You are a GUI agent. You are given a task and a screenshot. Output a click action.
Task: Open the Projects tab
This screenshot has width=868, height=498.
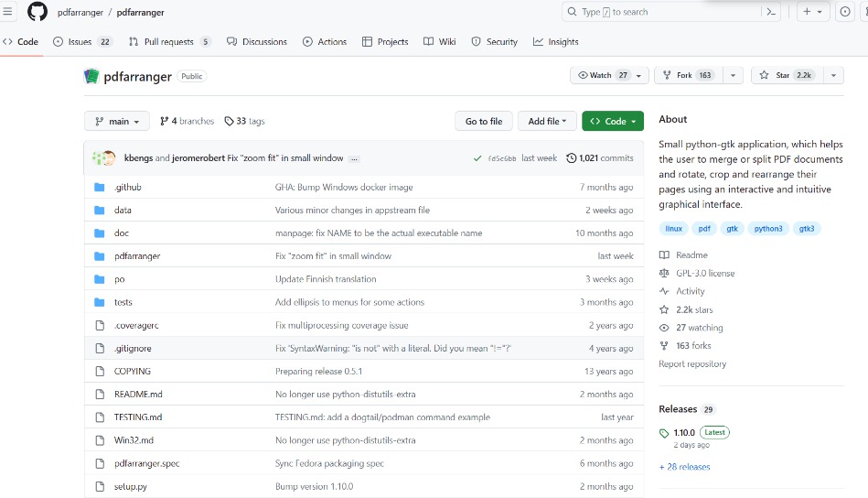[385, 42]
